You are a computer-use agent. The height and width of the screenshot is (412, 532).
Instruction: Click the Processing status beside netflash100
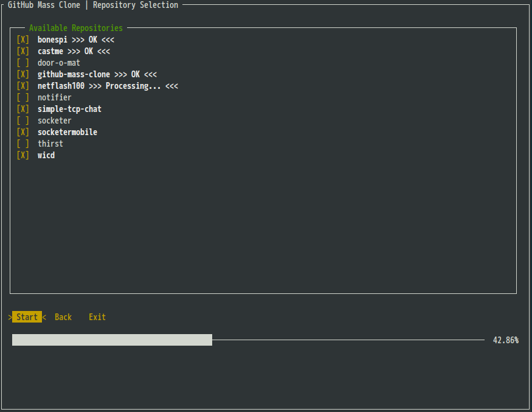coord(133,86)
